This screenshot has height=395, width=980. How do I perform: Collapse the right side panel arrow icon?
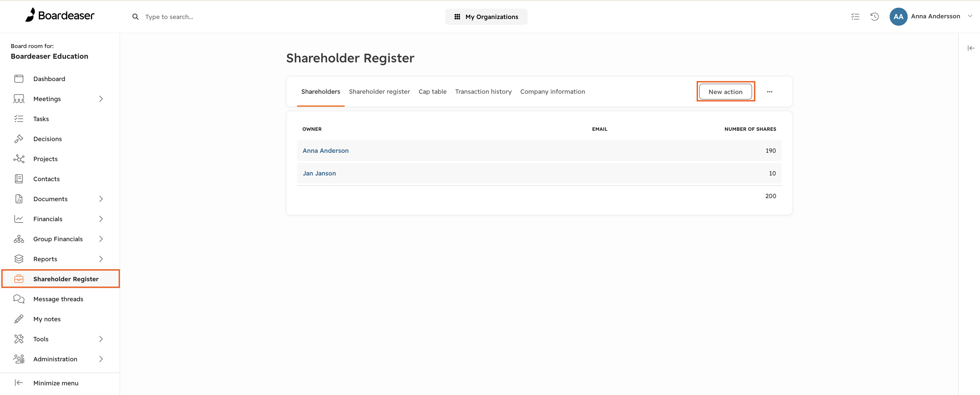click(x=971, y=48)
